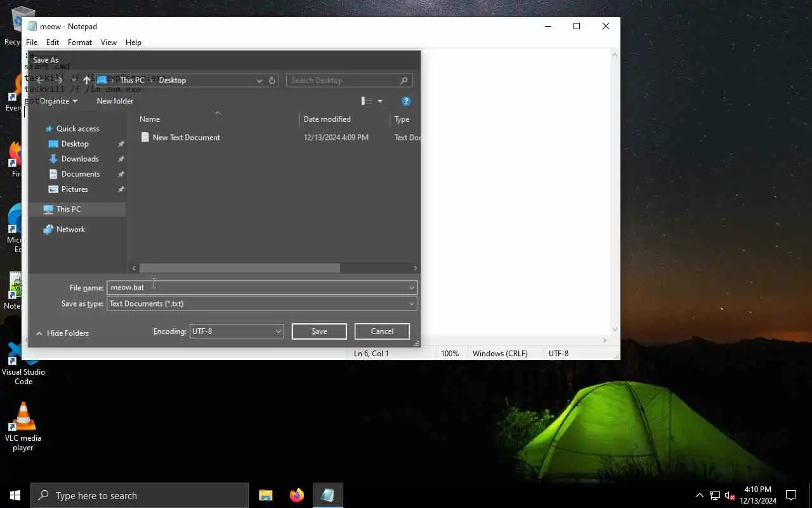Open Documents in navigation pane
The height and width of the screenshot is (508, 812).
tap(80, 174)
